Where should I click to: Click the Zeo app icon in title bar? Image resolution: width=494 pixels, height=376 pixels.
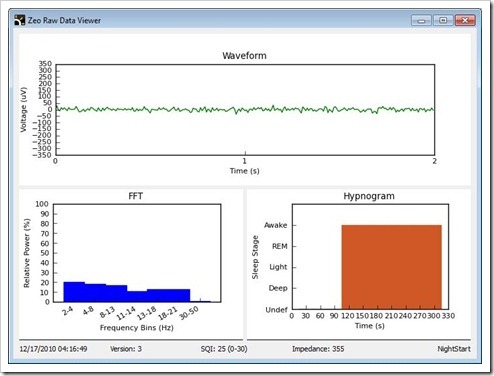coord(20,20)
